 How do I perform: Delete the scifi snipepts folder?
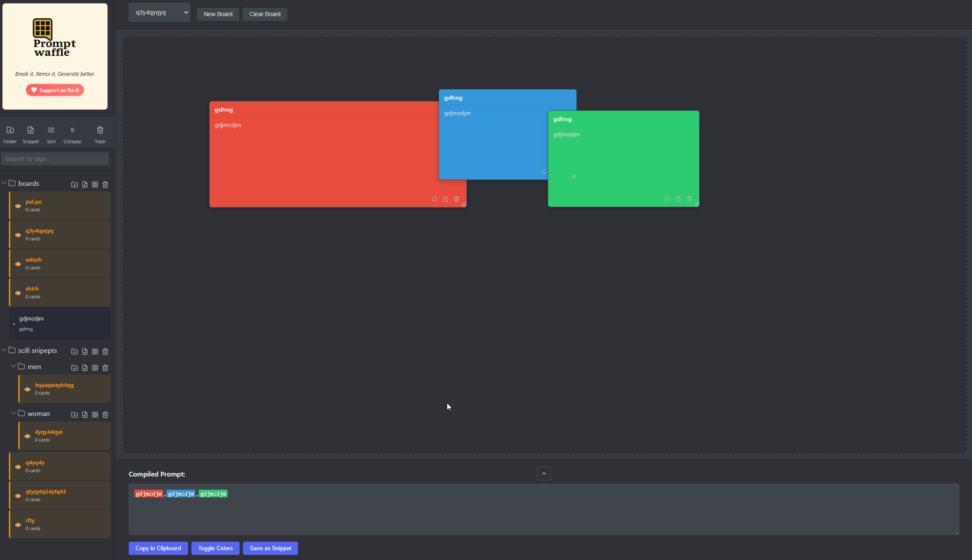click(x=105, y=352)
